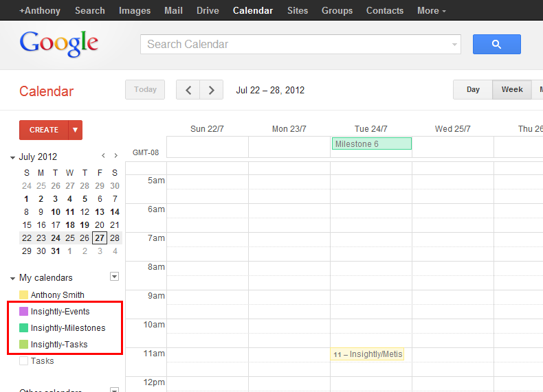543x392 pixels.
Task: Click the Anthony Smith calendar name
Action: click(x=58, y=295)
